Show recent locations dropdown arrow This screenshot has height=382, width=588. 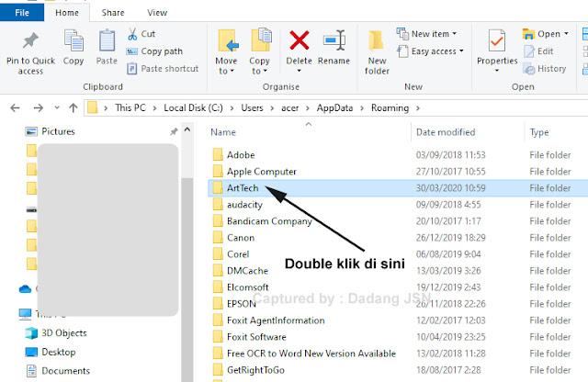(57, 108)
